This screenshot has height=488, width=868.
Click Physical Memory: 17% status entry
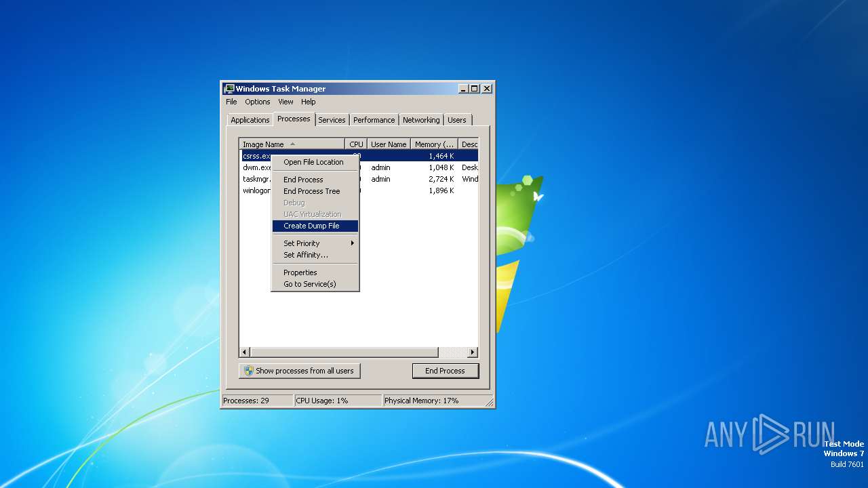(x=434, y=401)
